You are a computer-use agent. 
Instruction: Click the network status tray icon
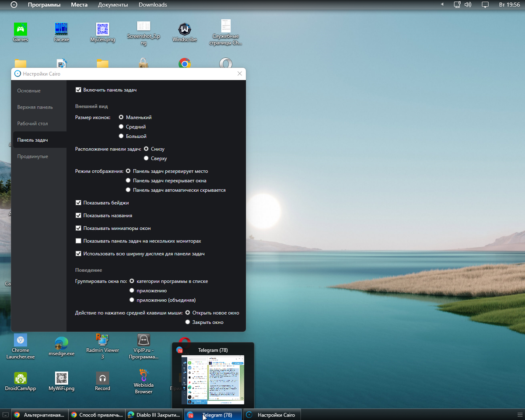click(457, 5)
